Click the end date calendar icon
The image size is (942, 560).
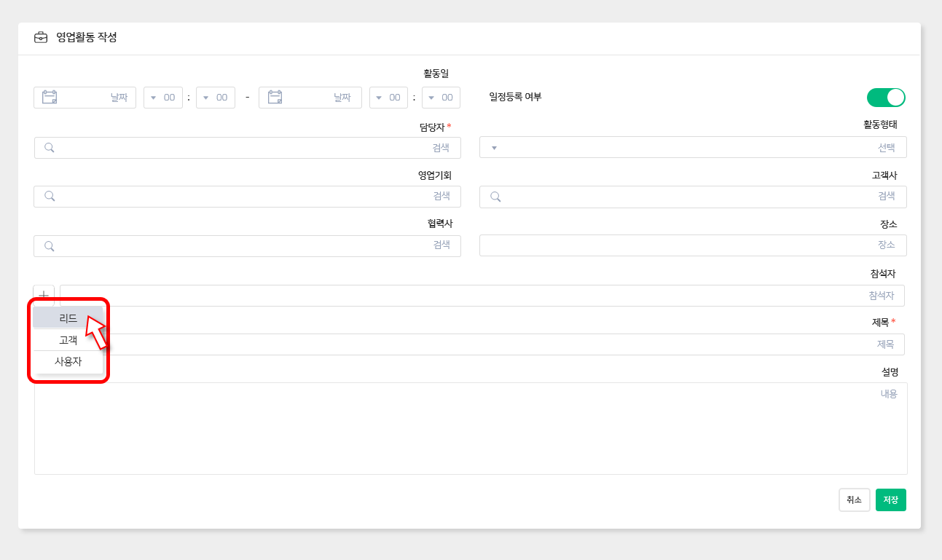275,98
